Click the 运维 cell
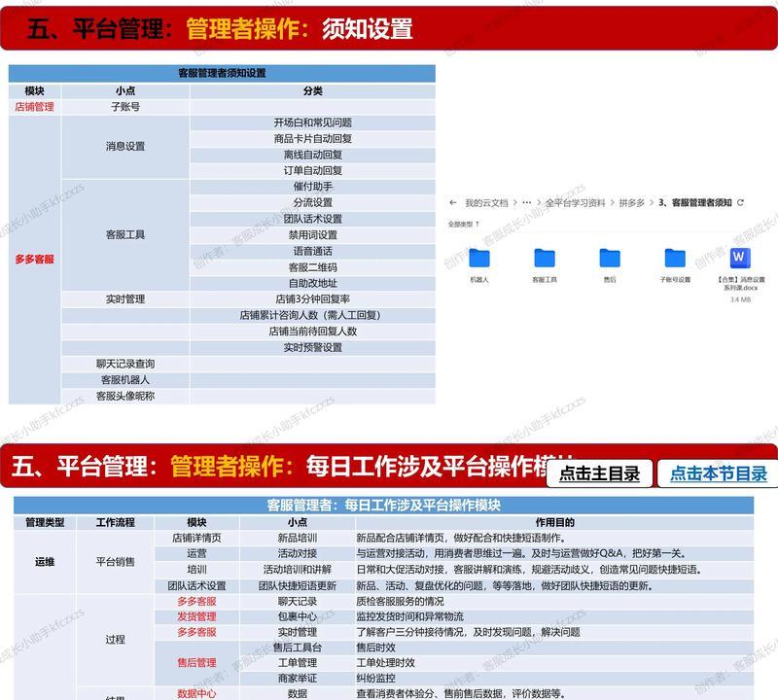Screen dimensions: 778x700 (x=45, y=562)
